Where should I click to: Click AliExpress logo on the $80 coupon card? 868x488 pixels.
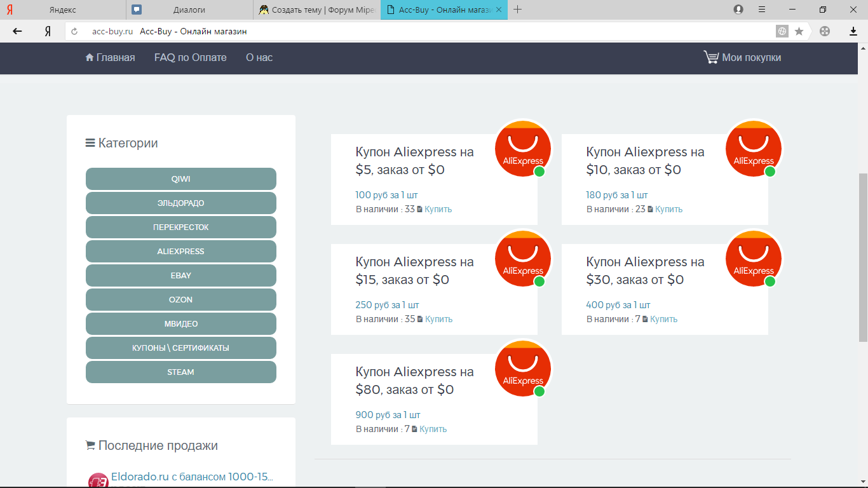click(x=523, y=369)
